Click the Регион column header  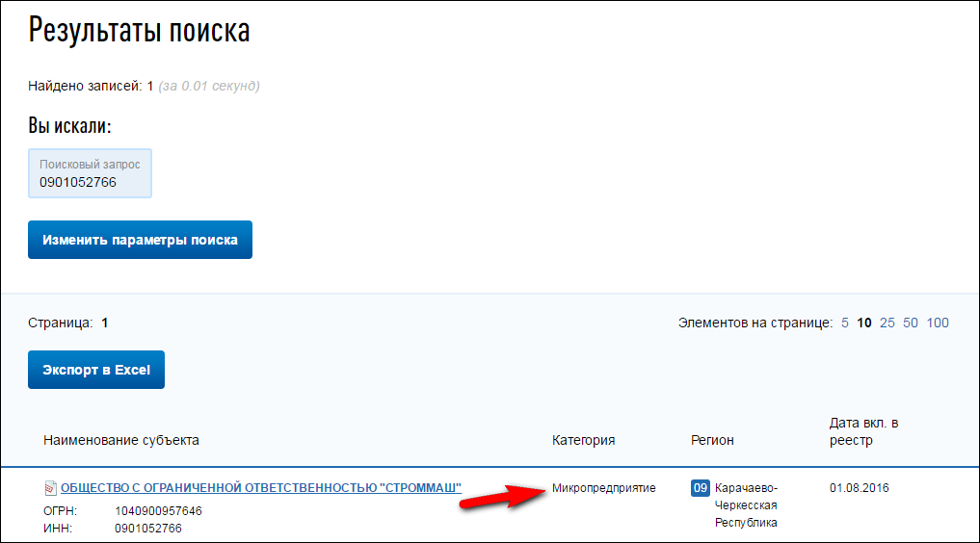[x=712, y=440]
